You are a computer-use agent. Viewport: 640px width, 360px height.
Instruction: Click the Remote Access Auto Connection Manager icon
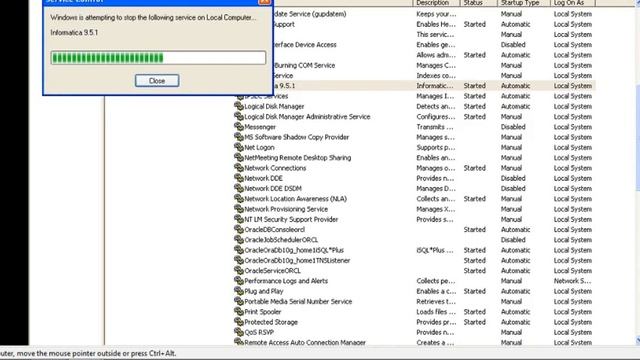(239, 342)
